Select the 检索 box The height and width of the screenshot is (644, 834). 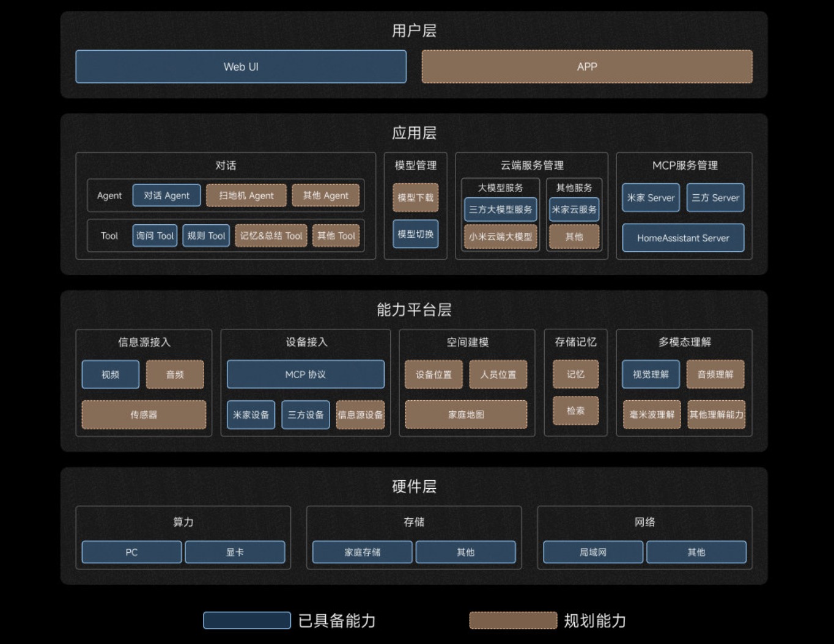tap(575, 411)
